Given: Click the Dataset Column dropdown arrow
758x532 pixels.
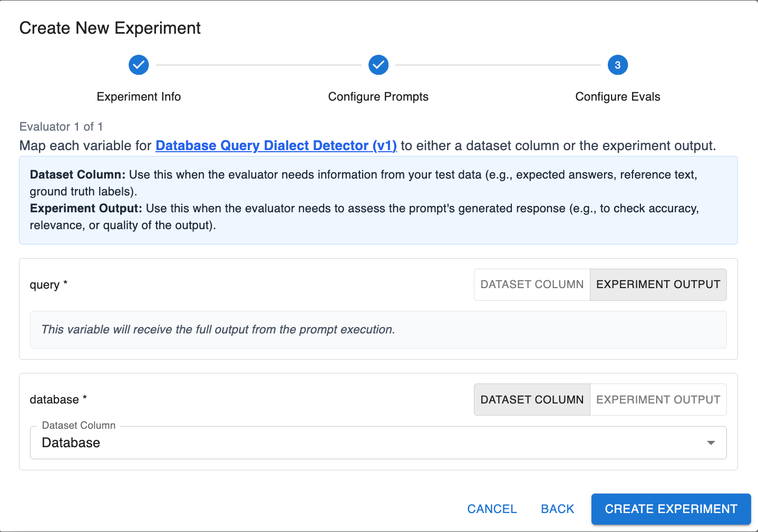Looking at the screenshot, I should tap(711, 443).
